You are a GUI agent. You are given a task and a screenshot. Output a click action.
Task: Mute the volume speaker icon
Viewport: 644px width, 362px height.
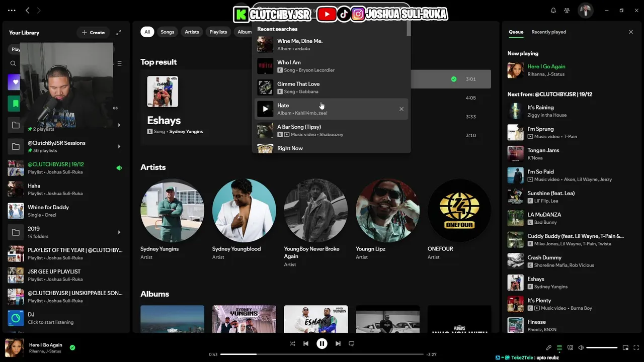click(581, 347)
